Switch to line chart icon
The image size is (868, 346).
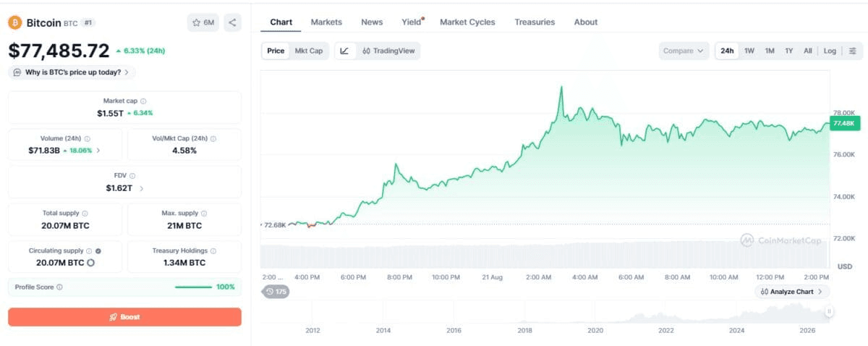(x=345, y=51)
